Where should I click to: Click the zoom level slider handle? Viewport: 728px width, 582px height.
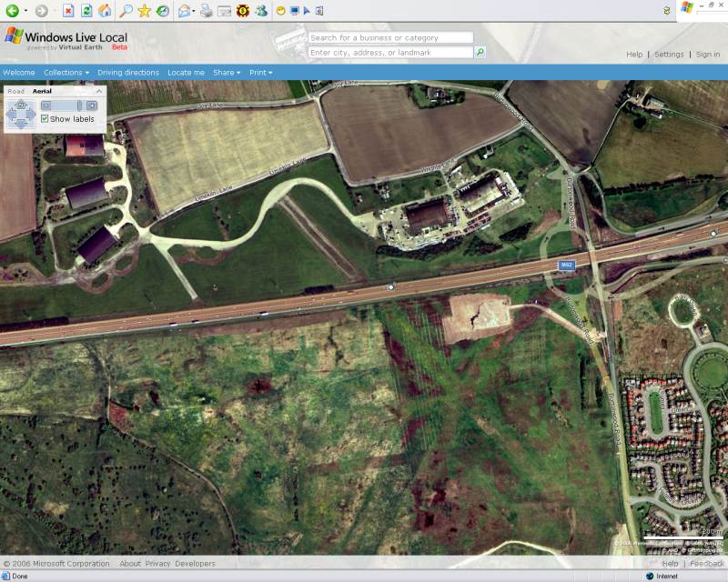[79, 106]
